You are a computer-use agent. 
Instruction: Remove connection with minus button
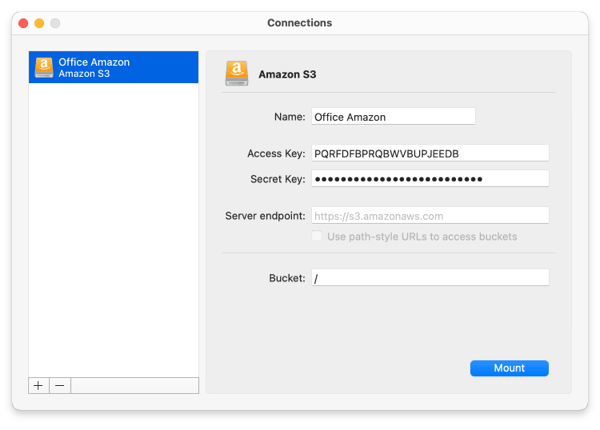[60, 385]
